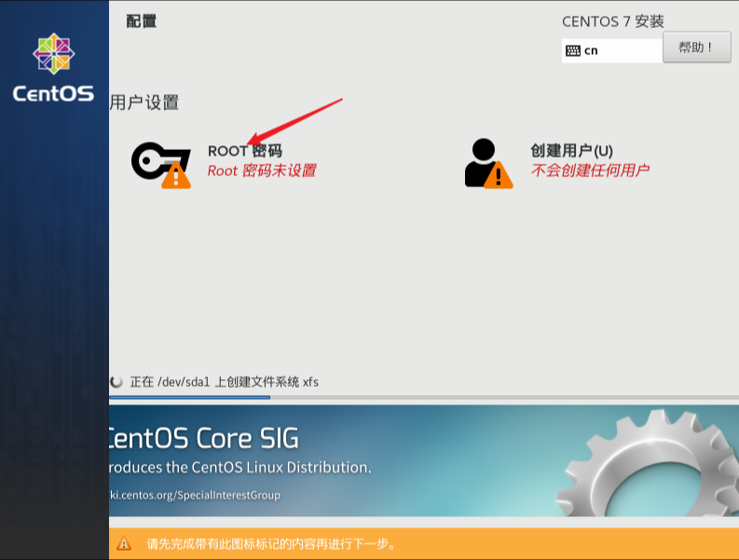This screenshot has height=560, width=739.
Task: Click the CentOS Linux Distribution tagline
Action: 240,467
